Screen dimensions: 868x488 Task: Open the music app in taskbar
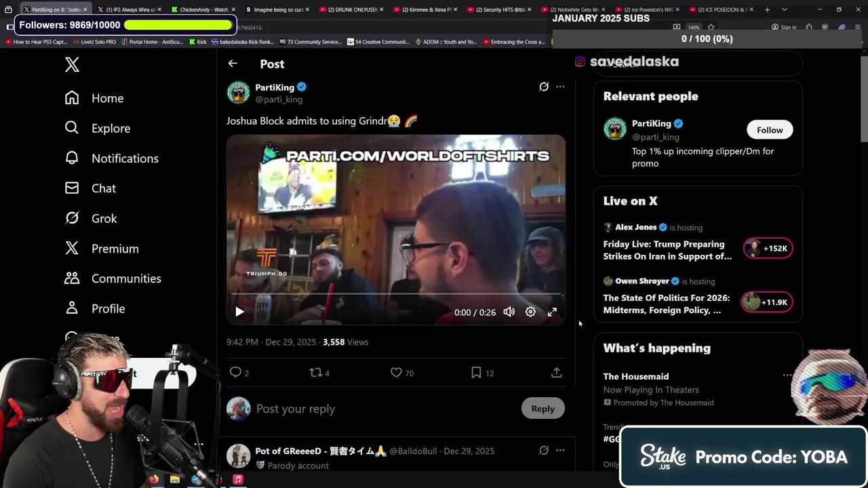point(238,479)
